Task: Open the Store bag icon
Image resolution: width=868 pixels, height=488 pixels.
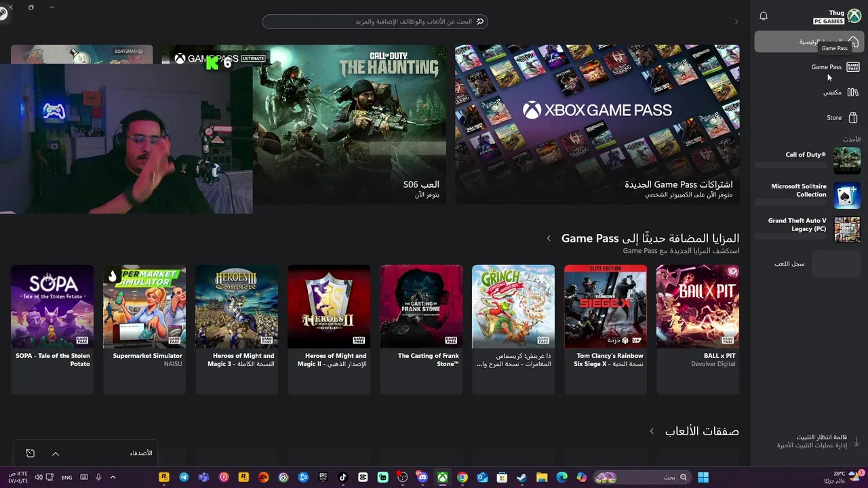Action: (x=853, y=117)
